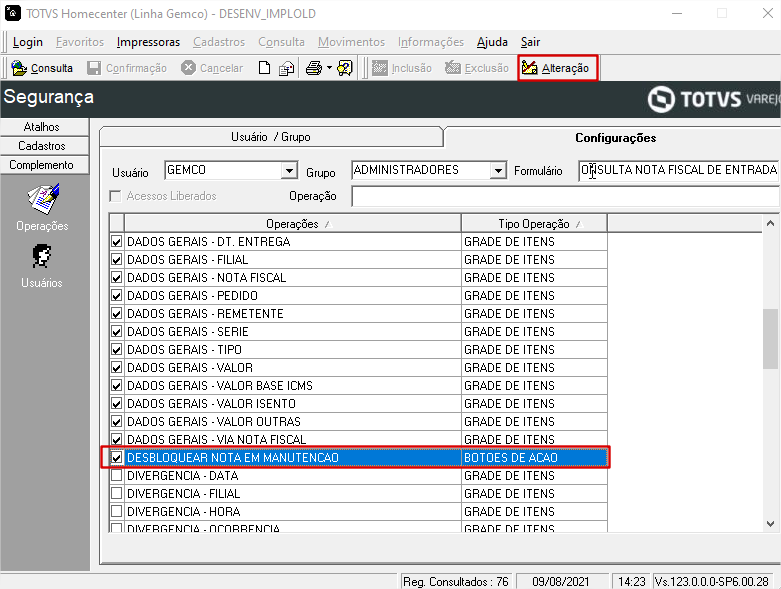Check the DIVERGENCIA - FILIAL checkbox

click(x=117, y=493)
